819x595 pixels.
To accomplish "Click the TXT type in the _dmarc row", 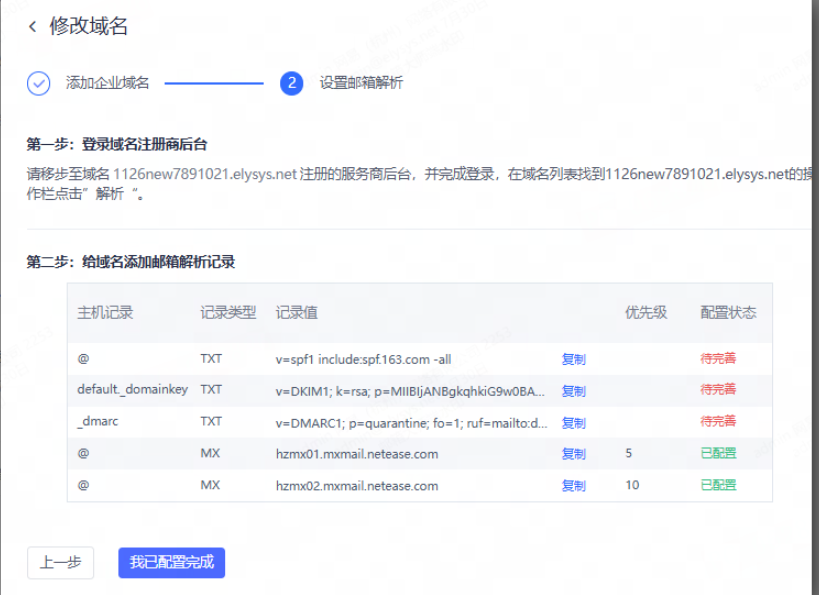I will pyautogui.click(x=211, y=421).
